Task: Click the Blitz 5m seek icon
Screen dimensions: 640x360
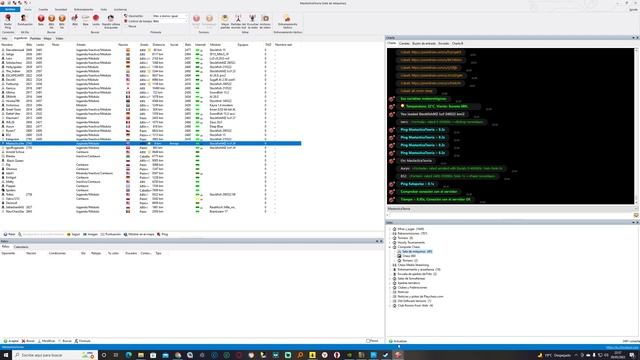Action: click(x=62, y=20)
